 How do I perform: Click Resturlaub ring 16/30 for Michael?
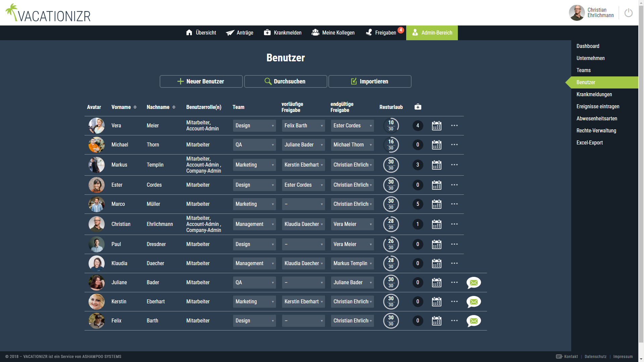(x=391, y=145)
